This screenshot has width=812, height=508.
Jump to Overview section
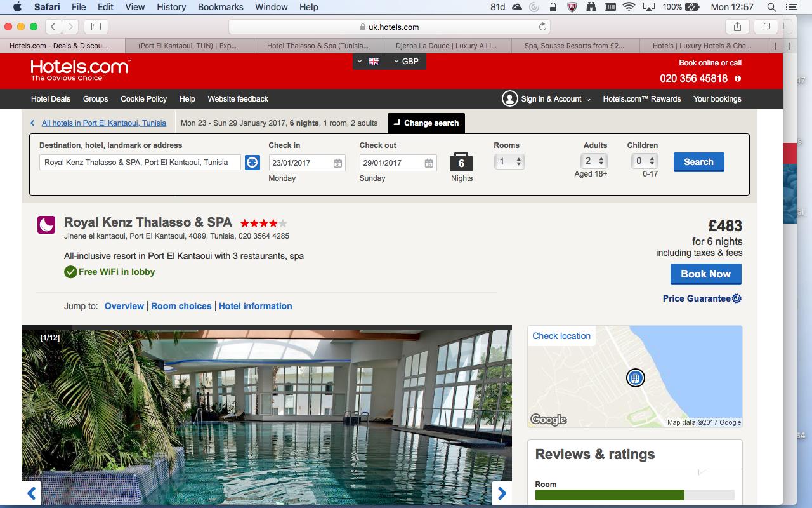(x=124, y=306)
